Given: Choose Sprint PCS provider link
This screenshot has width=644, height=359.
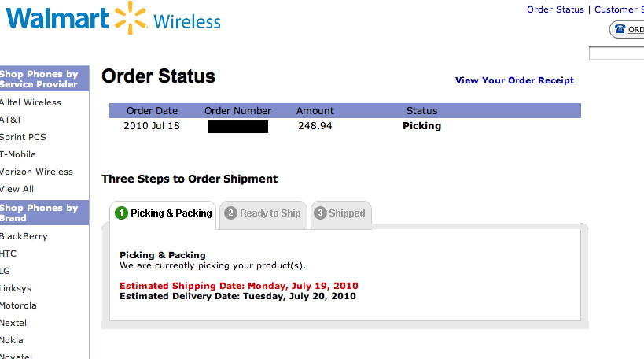Looking at the screenshot, I should (x=23, y=137).
